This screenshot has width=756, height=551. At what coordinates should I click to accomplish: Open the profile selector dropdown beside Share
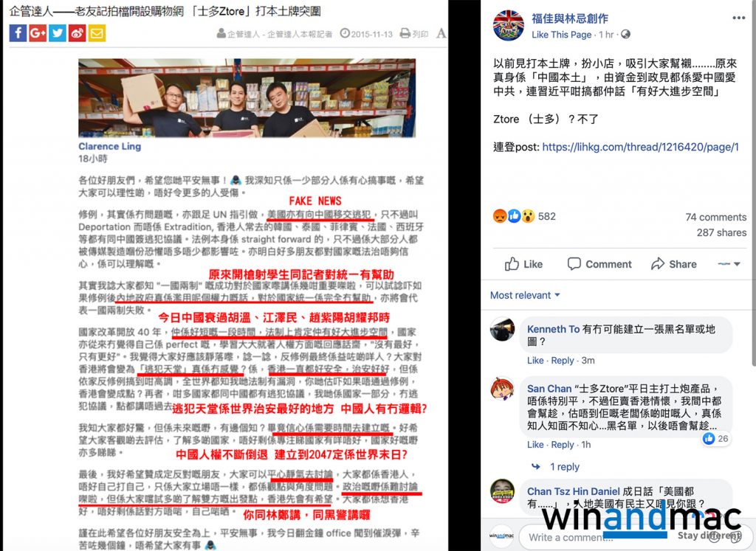point(729,264)
